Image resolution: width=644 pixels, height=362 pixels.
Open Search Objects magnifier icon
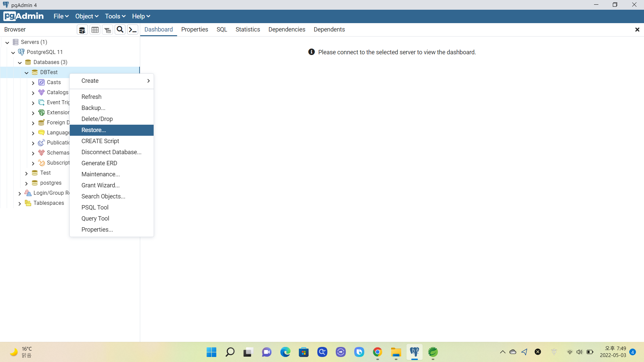point(120,29)
